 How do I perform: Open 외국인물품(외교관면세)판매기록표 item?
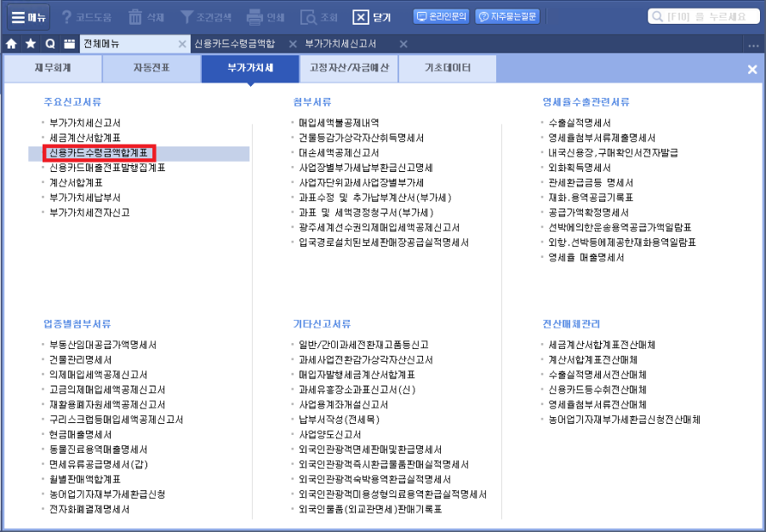click(x=370, y=510)
